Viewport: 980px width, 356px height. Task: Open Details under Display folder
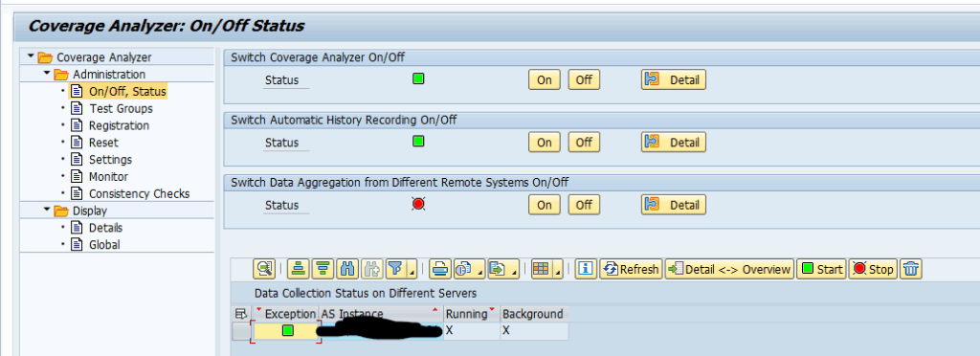point(105,228)
